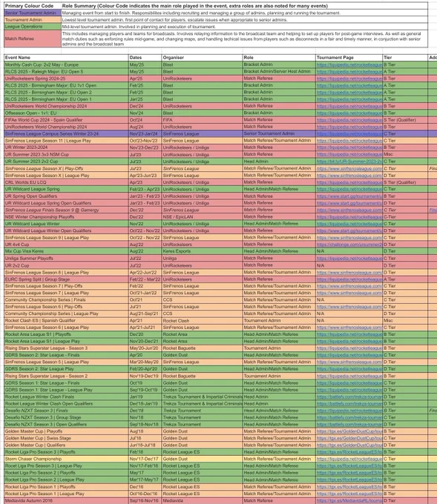Screen dimensions: 437x504
Task: Select the 'C-Tier' cell in NSE Winter row
Action: (x=405, y=217)
